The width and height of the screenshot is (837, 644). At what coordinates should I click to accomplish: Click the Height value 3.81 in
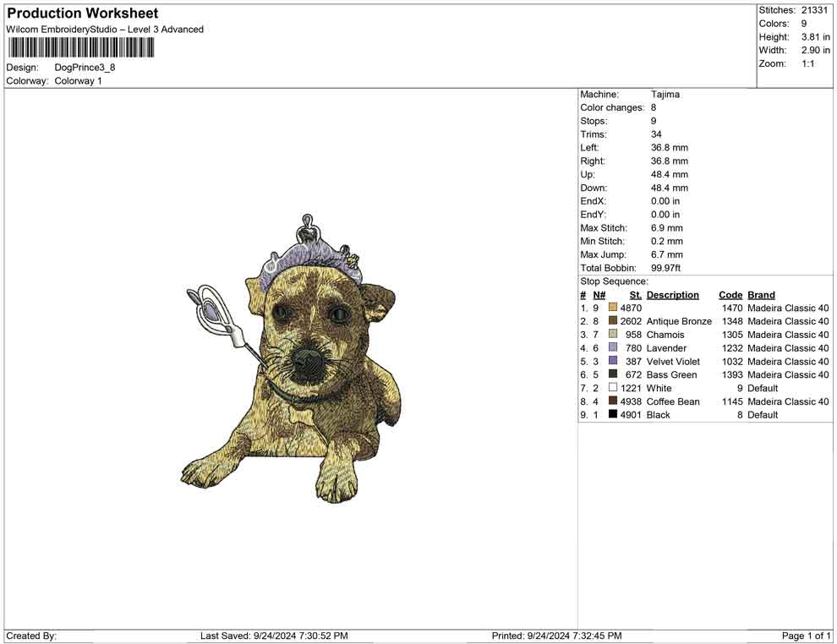(x=815, y=37)
